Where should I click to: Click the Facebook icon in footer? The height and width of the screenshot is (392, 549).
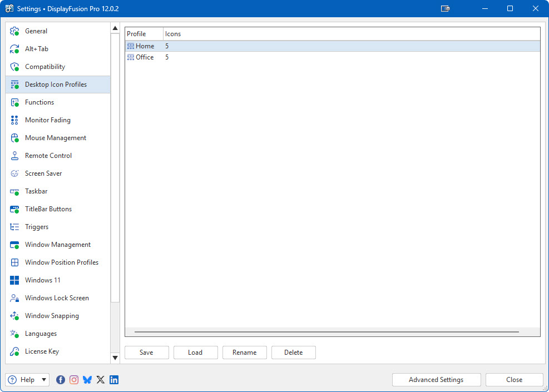(61, 380)
